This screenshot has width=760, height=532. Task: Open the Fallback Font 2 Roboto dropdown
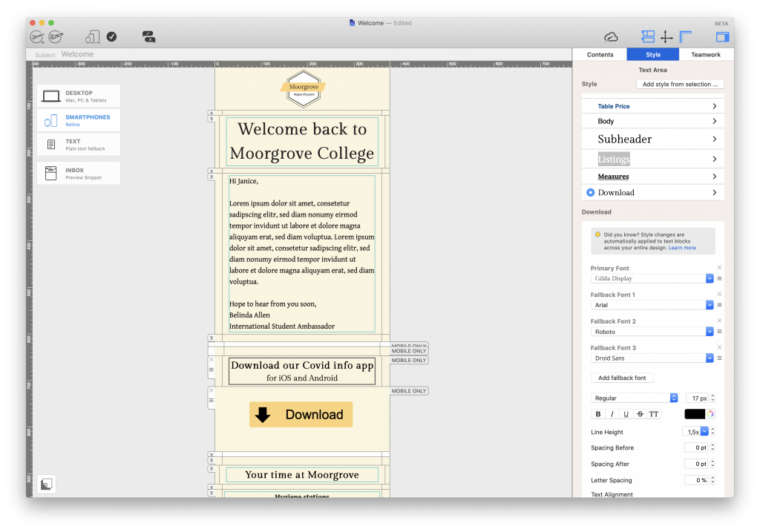pyautogui.click(x=652, y=332)
